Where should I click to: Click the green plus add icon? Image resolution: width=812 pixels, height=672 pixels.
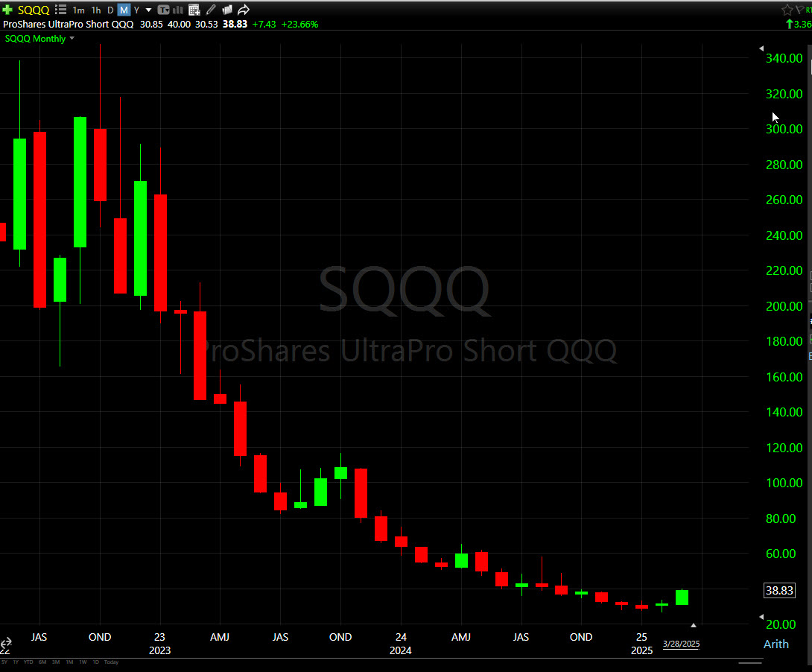coord(7,10)
